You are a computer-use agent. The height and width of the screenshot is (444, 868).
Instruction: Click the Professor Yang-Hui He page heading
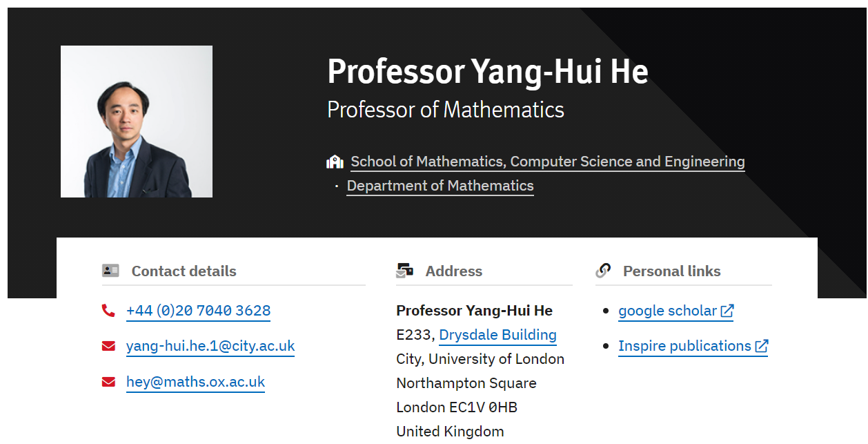pyautogui.click(x=487, y=72)
